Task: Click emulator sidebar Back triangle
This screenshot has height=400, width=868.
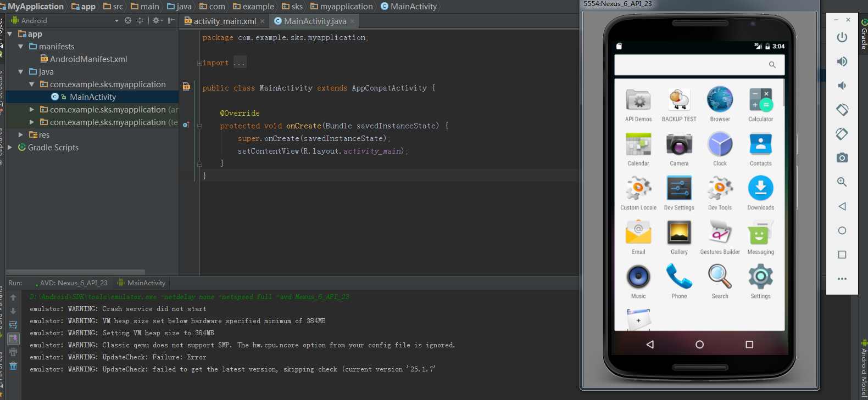Action: [x=842, y=206]
